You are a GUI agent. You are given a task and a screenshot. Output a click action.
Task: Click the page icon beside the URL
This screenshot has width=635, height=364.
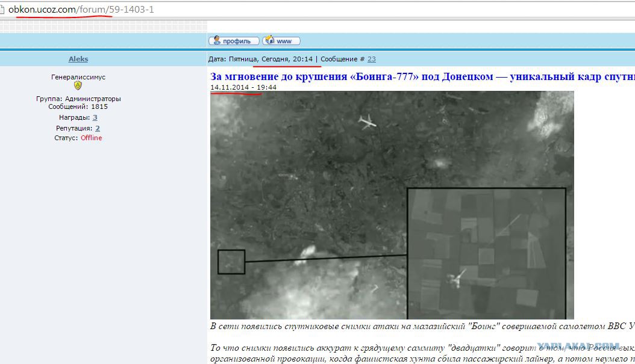(x=2, y=10)
